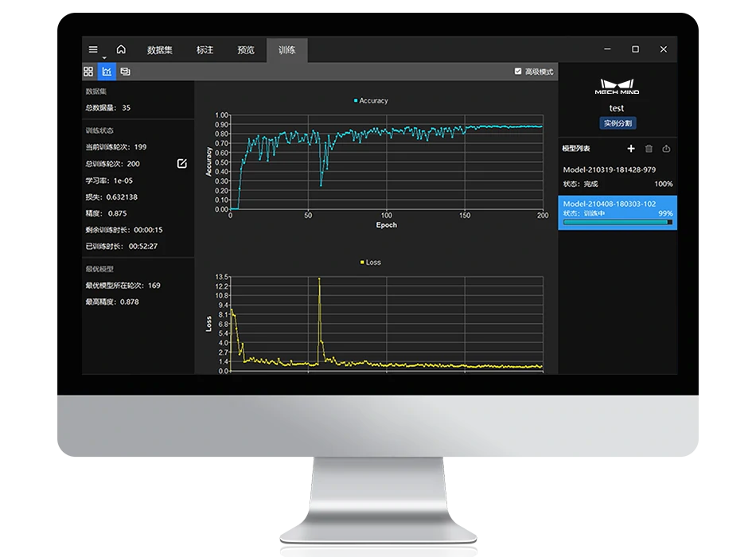
Task: Delete model using the trash icon
Action: pos(649,149)
